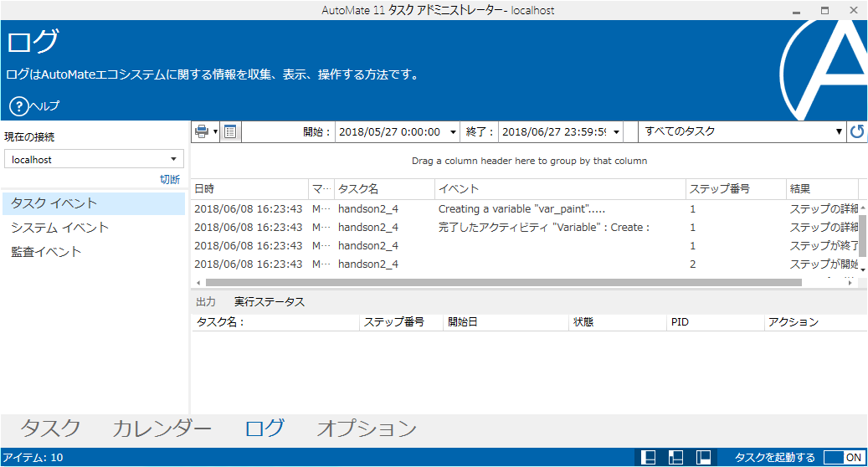This screenshot has height=467, width=868.
Task: Switch to the オプション bottom tab
Action: [x=367, y=429]
